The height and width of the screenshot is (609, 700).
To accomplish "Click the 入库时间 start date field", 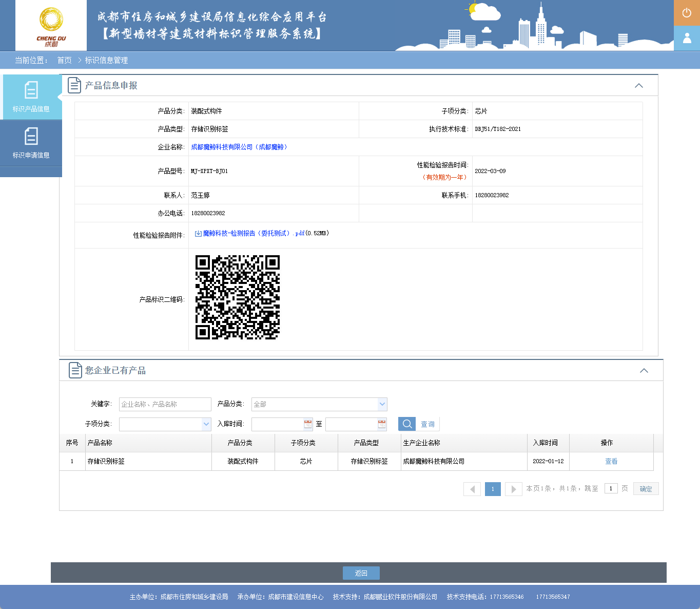I will pyautogui.click(x=278, y=424).
